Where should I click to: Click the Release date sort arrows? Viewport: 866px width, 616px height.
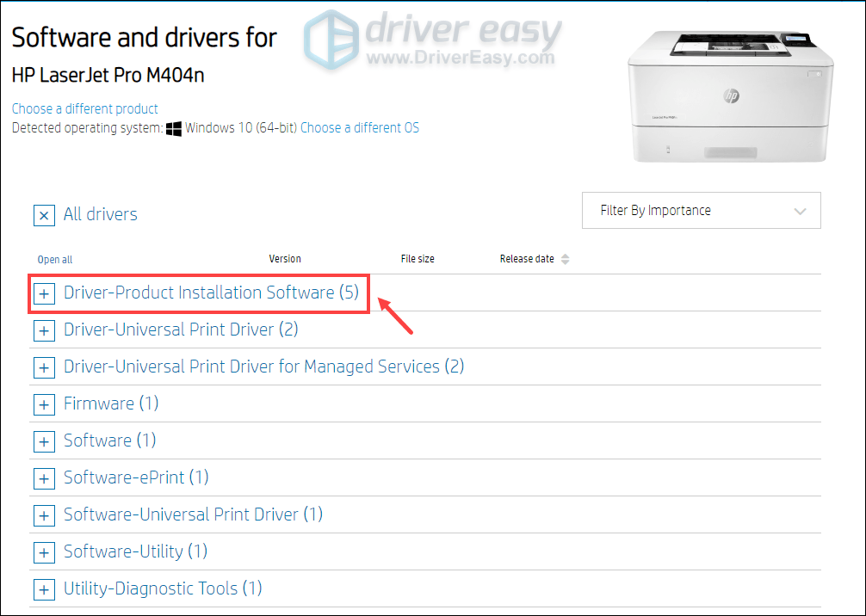tap(565, 258)
